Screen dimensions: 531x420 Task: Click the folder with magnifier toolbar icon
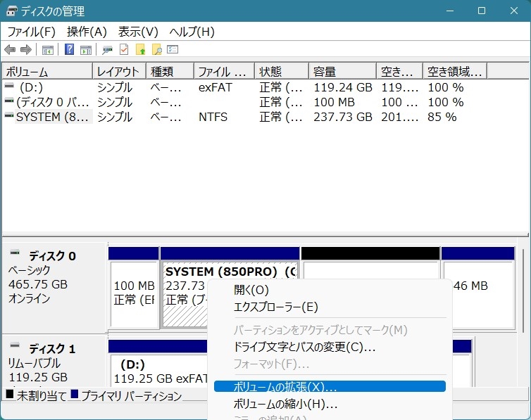[157, 50]
